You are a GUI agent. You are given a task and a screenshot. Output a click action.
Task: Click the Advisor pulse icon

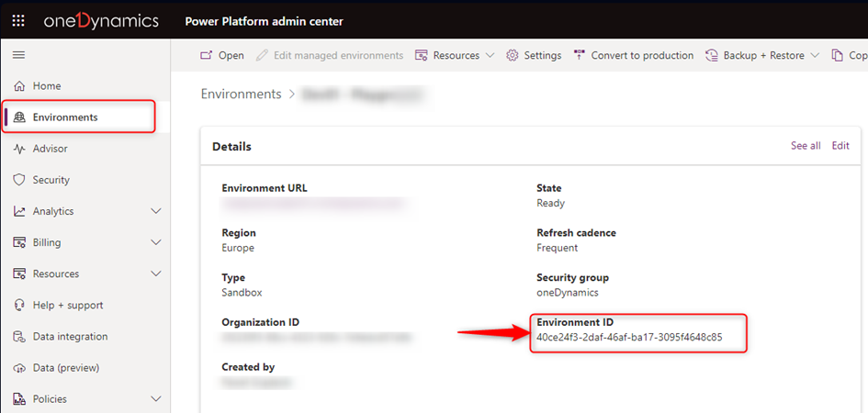click(x=19, y=149)
